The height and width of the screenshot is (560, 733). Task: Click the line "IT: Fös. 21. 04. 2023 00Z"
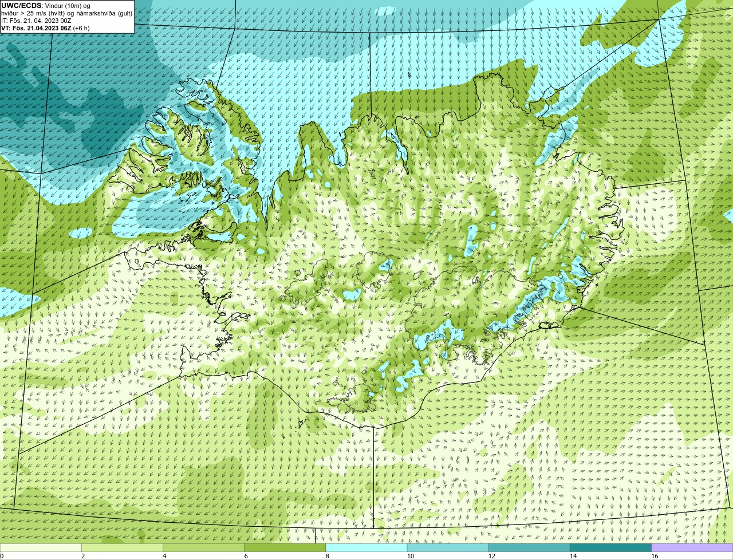pos(36,20)
